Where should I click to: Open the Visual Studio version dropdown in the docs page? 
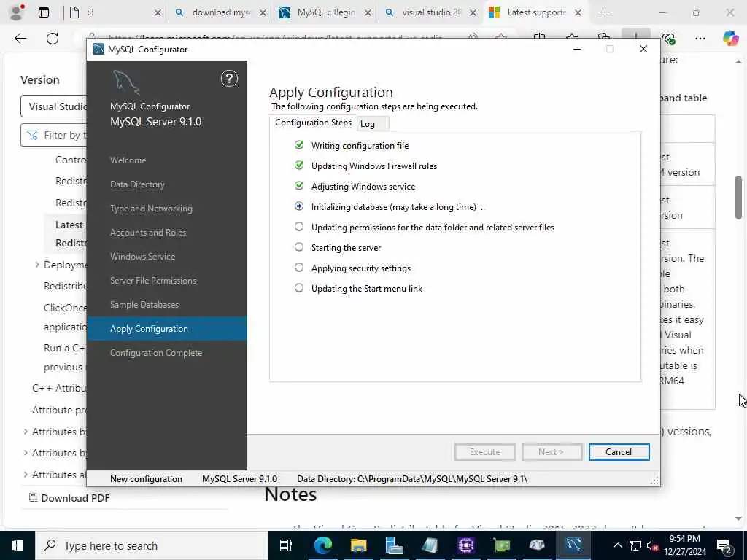tap(54, 106)
